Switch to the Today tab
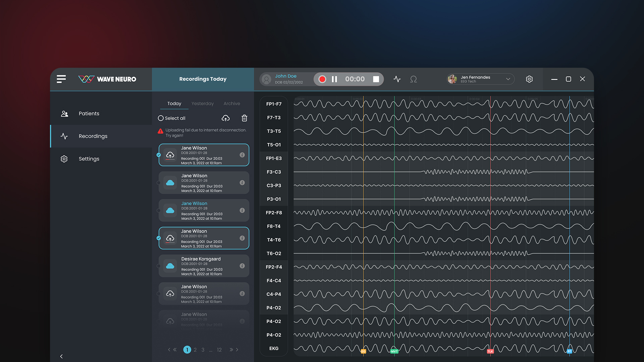Viewport: 644px width, 362px height. (174, 104)
